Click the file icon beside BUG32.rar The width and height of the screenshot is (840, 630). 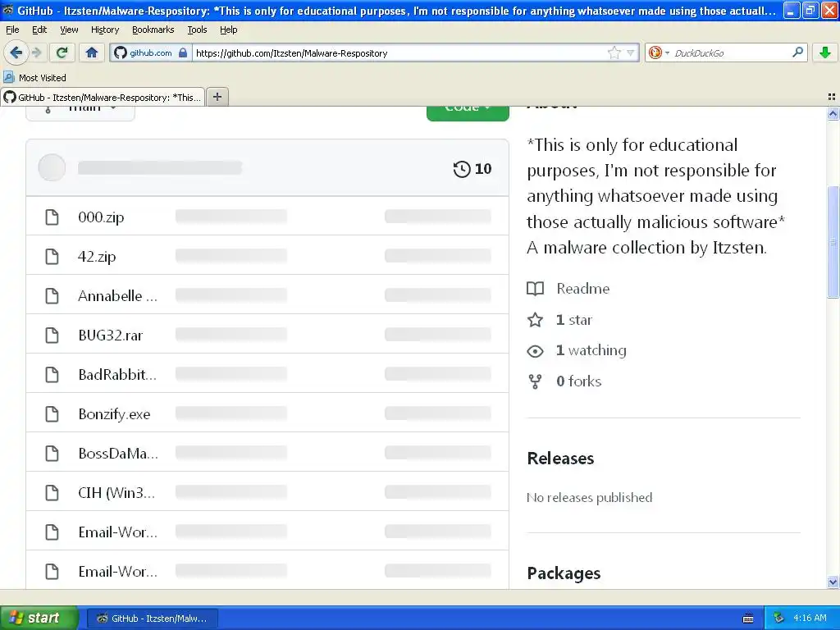click(x=52, y=336)
